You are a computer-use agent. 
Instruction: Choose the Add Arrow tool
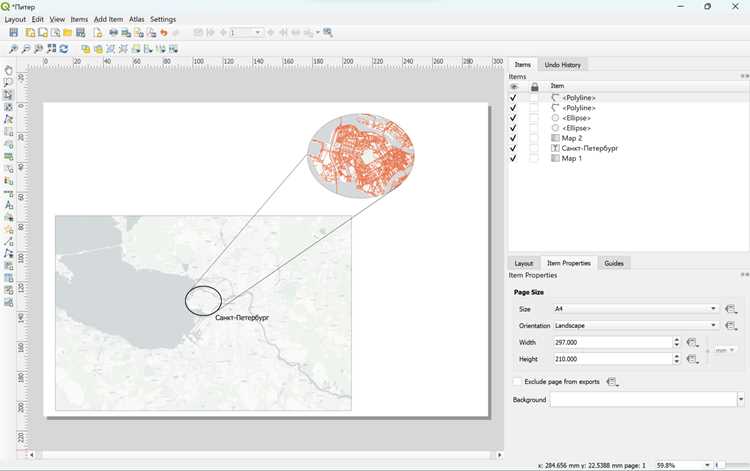coord(8,242)
